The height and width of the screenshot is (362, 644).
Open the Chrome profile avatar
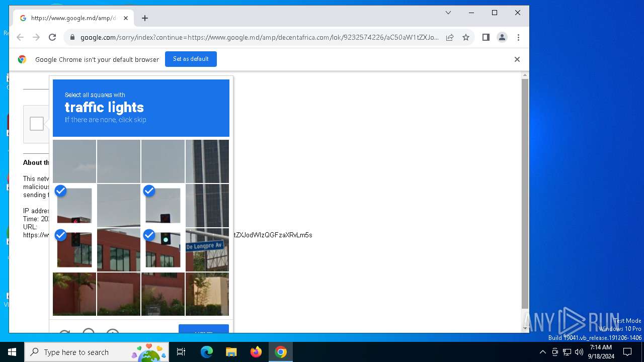[502, 37]
